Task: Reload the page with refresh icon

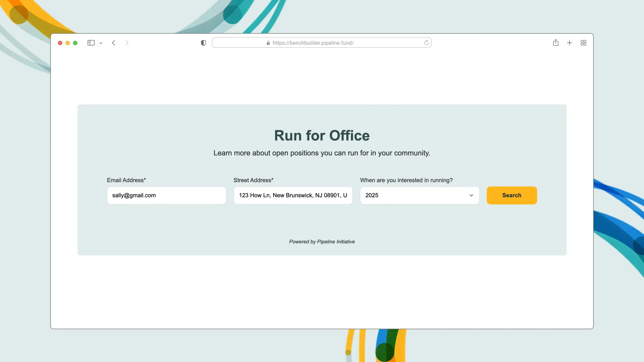Action: tap(426, 42)
